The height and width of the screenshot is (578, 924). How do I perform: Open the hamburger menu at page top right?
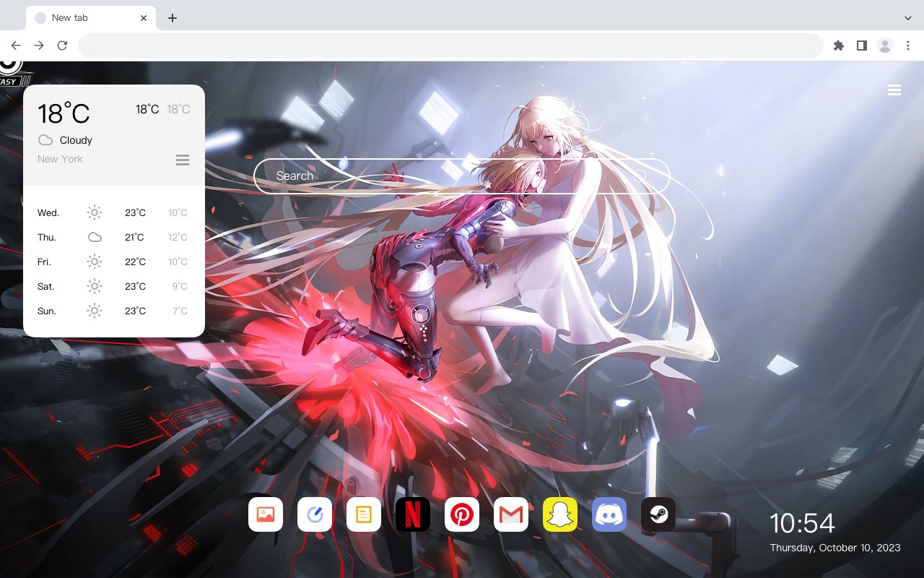pos(894,90)
